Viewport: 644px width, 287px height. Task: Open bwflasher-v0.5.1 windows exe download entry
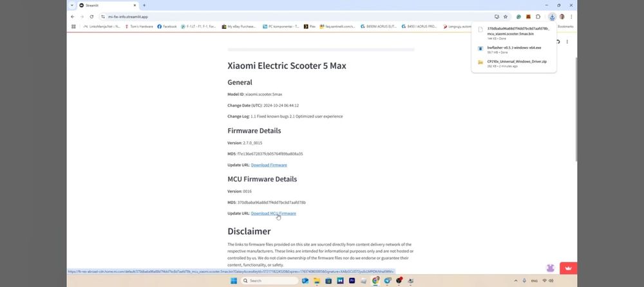513,50
